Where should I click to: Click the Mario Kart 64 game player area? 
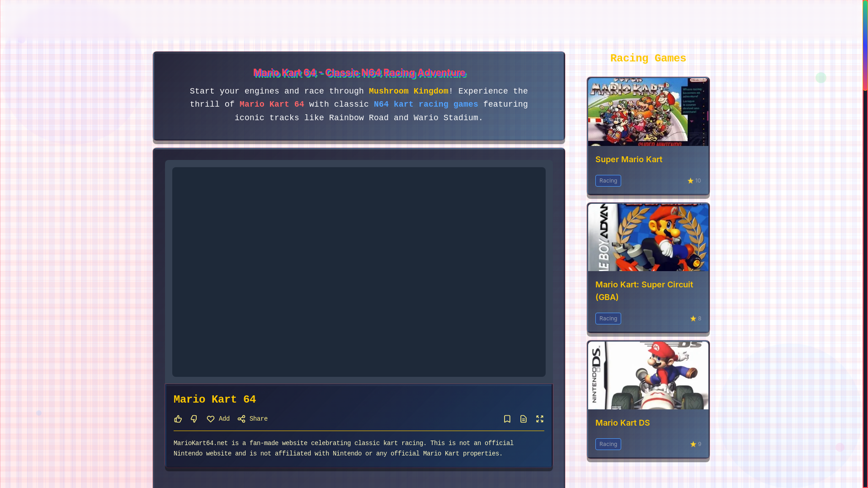tap(359, 272)
